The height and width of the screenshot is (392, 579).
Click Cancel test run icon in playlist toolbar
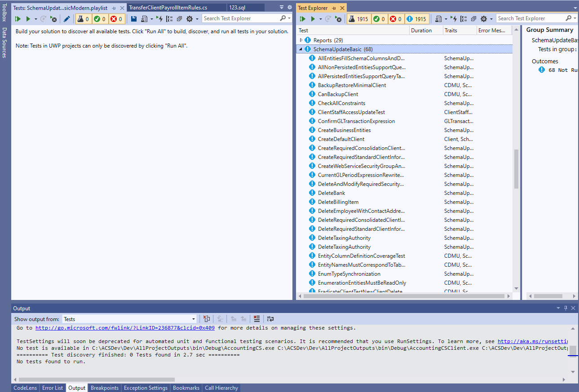point(53,19)
